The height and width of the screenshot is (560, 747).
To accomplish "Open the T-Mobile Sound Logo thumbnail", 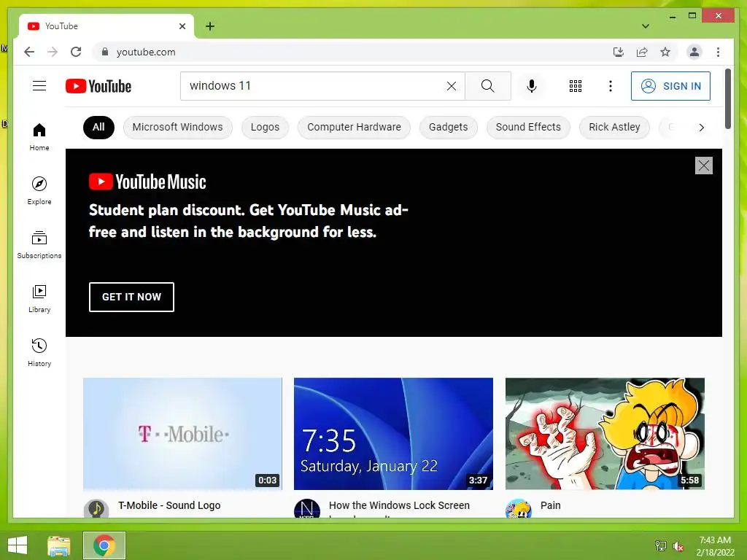I will click(x=182, y=434).
